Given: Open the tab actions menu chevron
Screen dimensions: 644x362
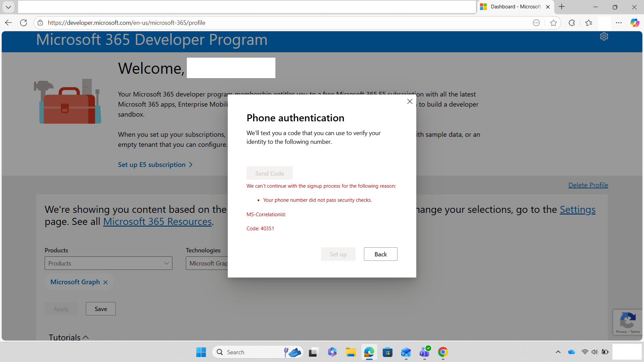Looking at the screenshot, I should [x=8, y=7].
